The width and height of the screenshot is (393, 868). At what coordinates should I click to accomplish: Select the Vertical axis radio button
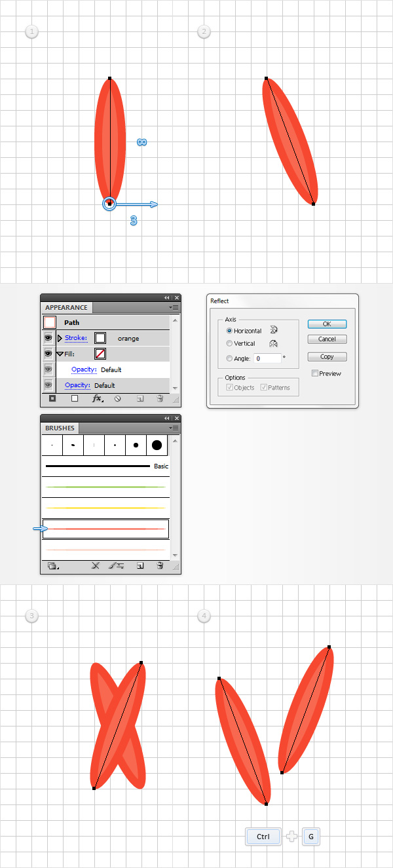click(229, 343)
